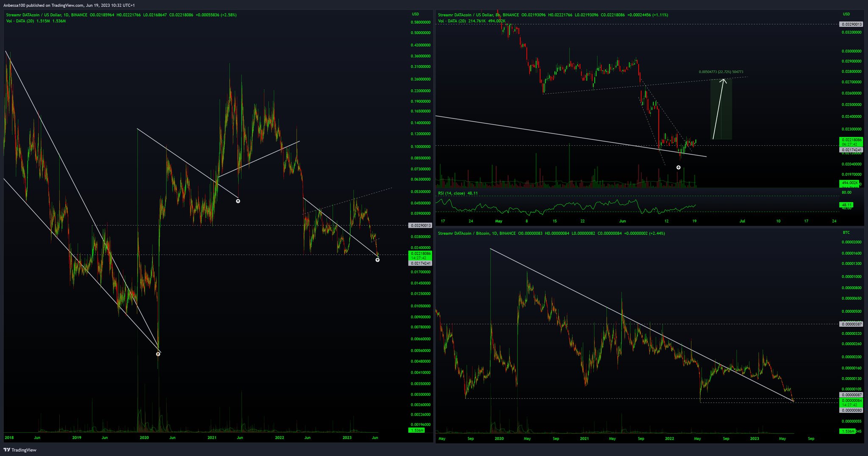
Task: Click the 06:27:42 countdown on the 8h chart
Action: (850, 144)
